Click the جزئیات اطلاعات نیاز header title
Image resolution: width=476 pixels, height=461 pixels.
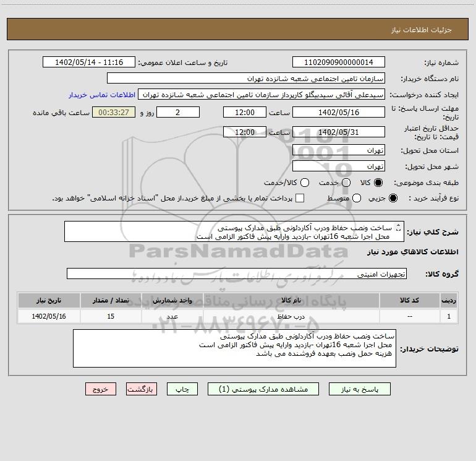(x=421, y=30)
